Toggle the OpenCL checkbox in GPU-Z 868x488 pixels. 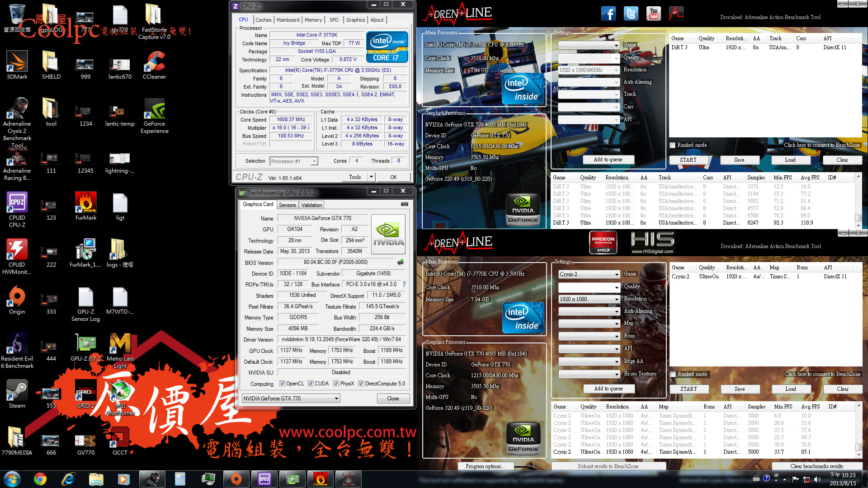pos(282,384)
